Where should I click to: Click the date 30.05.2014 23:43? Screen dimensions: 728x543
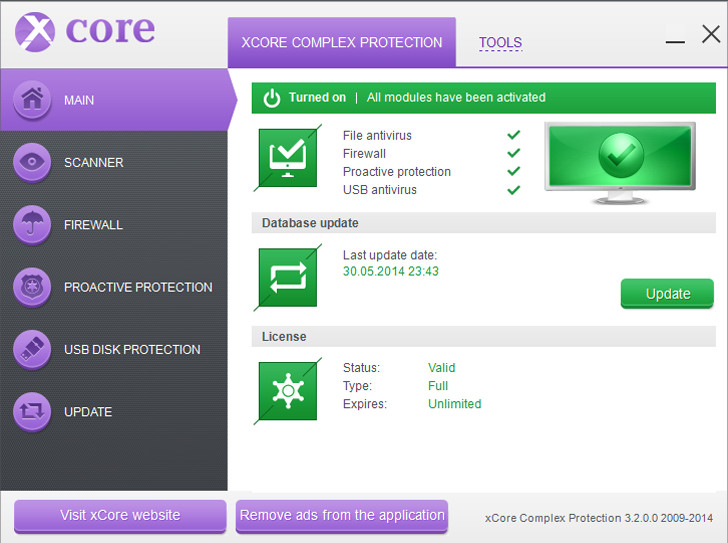click(x=391, y=271)
